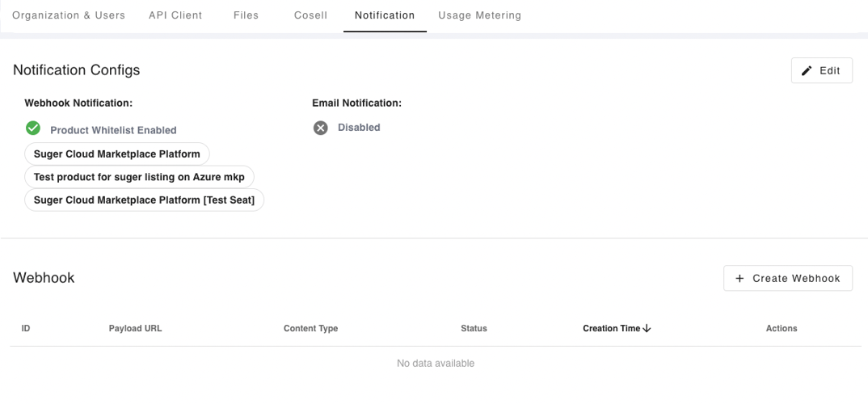Open the Files tab
This screenshot has height=404, width=868.
(x=246, y=15)
